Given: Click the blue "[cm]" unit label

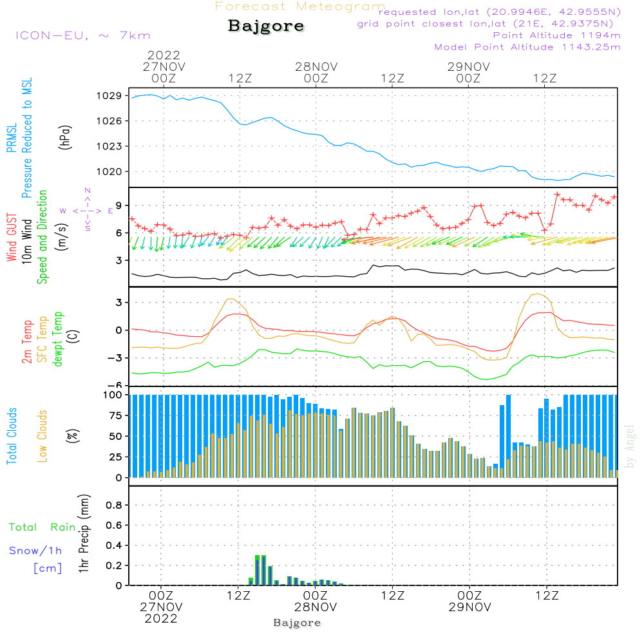Looking at the screenshot, I should point(48,569).
